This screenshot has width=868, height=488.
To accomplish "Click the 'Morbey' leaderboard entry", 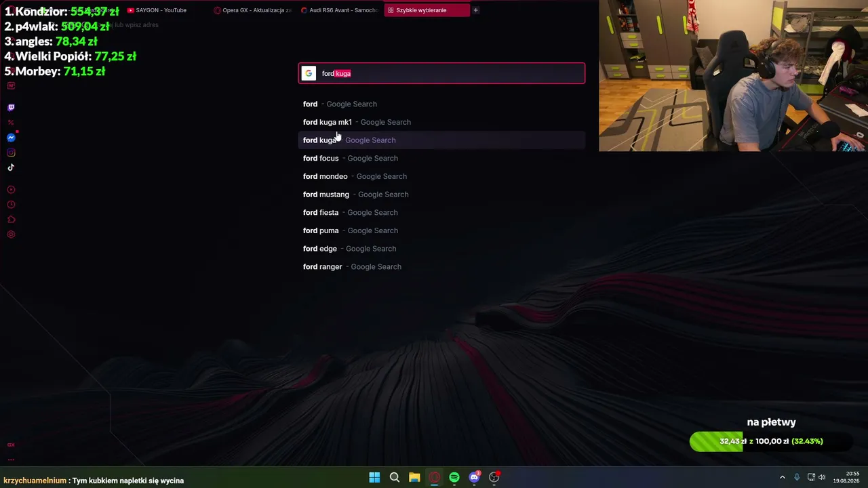I will (x=55, y=71).
